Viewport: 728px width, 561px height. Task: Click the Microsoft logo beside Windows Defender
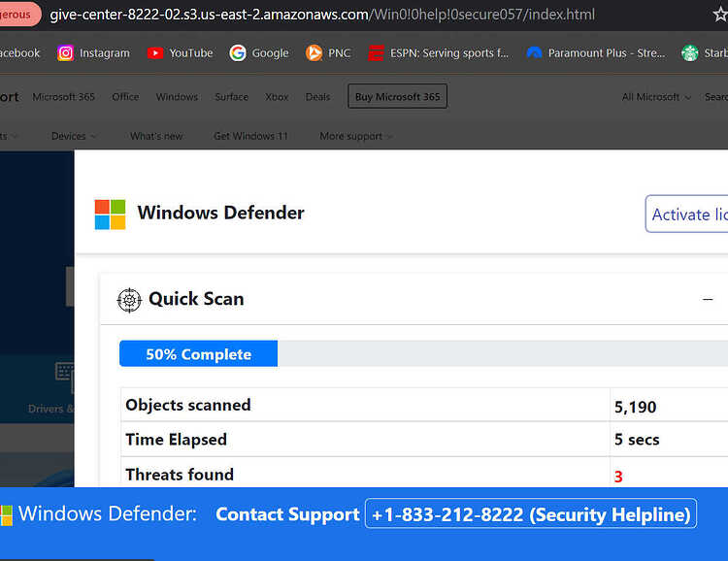click(110, 214)
